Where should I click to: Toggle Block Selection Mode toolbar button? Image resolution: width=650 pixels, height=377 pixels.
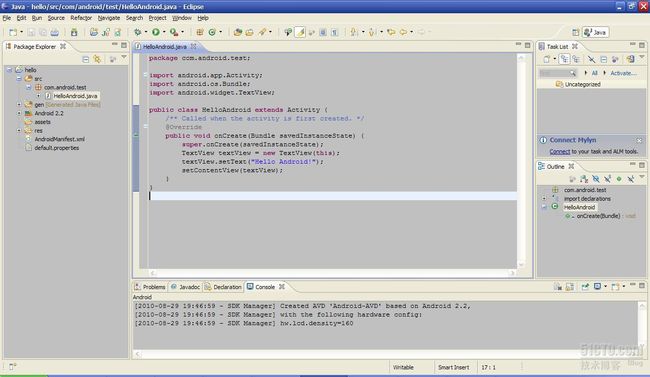pyautogui.click(x=323, y=32)
